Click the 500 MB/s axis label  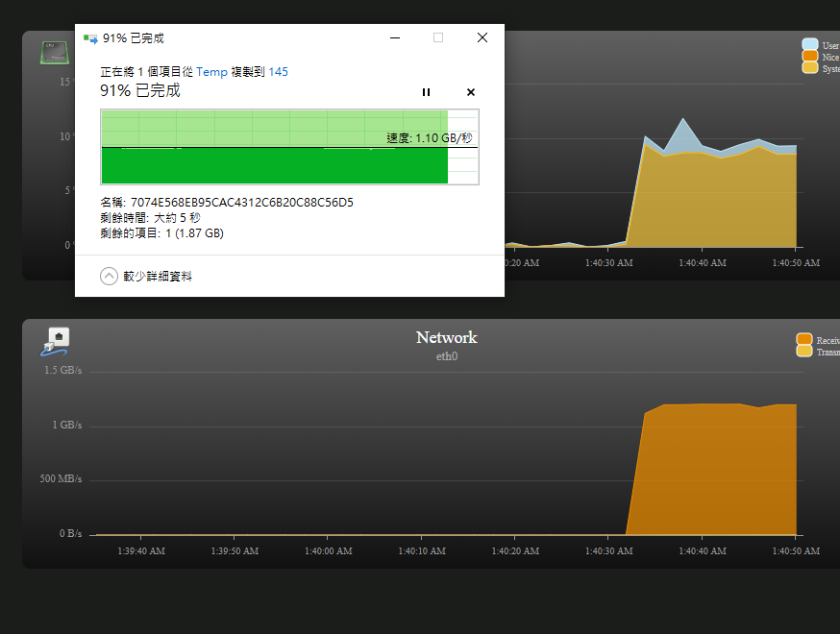(61, 478)
